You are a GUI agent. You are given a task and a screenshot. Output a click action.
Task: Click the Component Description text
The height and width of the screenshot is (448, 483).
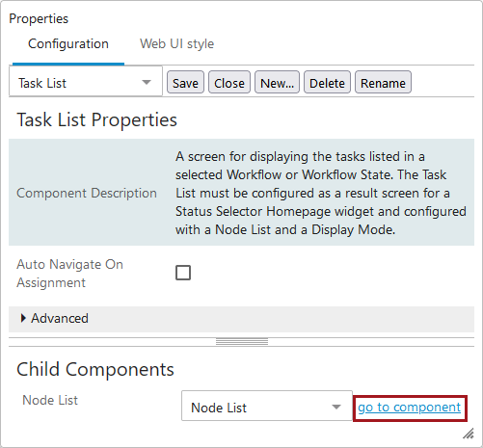[x=87, y=193]
